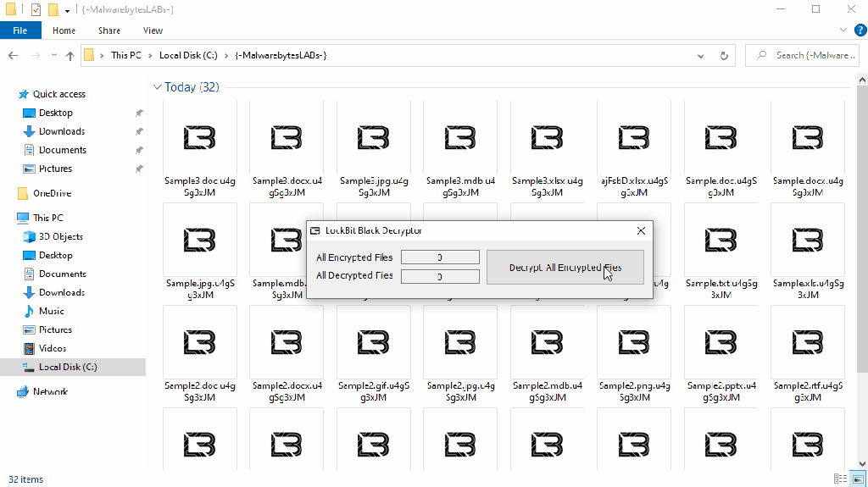Screen dimensions: 868x487
Task: Refresh the current folder
Action: pyautogui.click(x=724, y=55)
